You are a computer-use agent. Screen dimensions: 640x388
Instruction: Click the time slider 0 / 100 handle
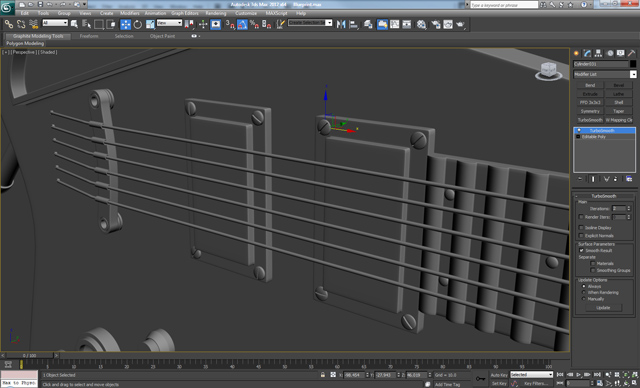click(x=29, y=356)
